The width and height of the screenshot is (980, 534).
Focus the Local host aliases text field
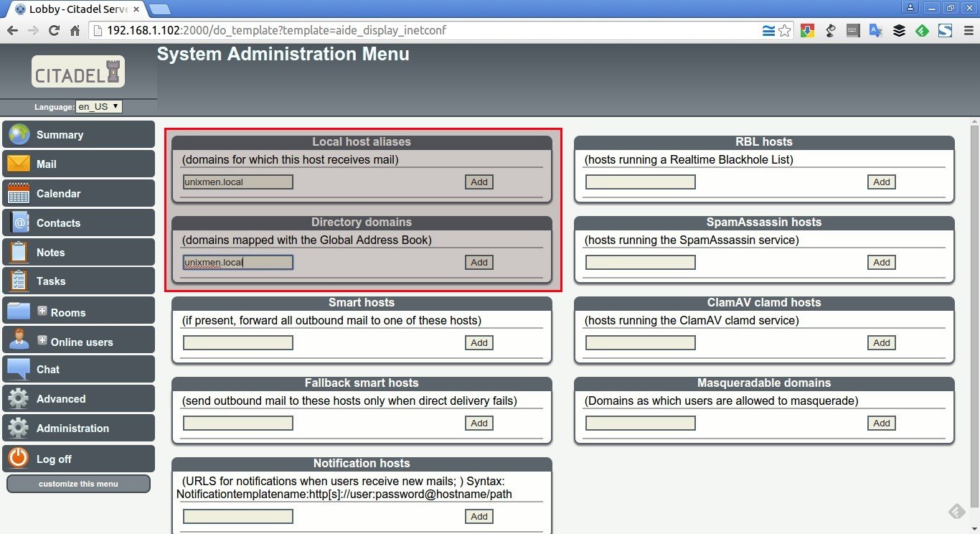238,182
